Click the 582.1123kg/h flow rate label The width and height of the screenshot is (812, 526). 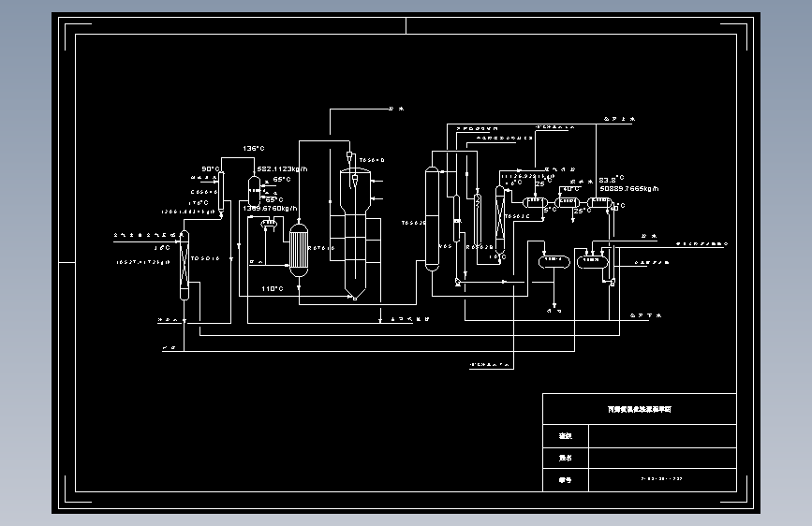coord(282,168)
